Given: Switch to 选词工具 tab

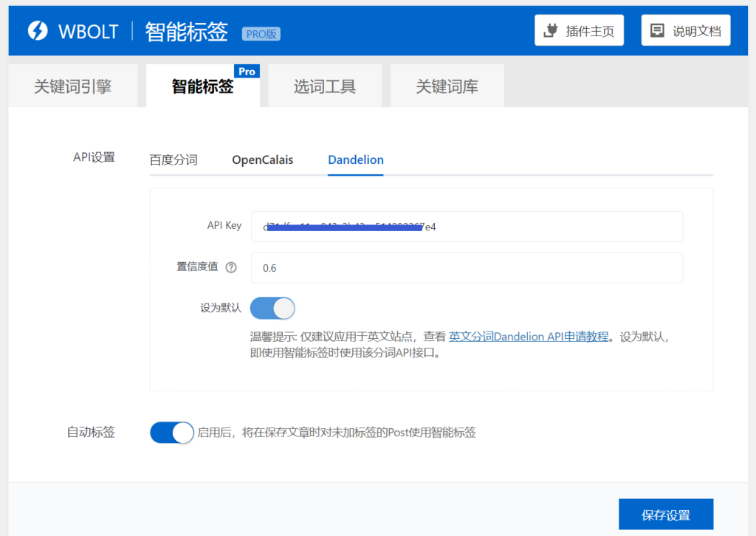Looking at the screenshot, I should click(x=325, y=86).
